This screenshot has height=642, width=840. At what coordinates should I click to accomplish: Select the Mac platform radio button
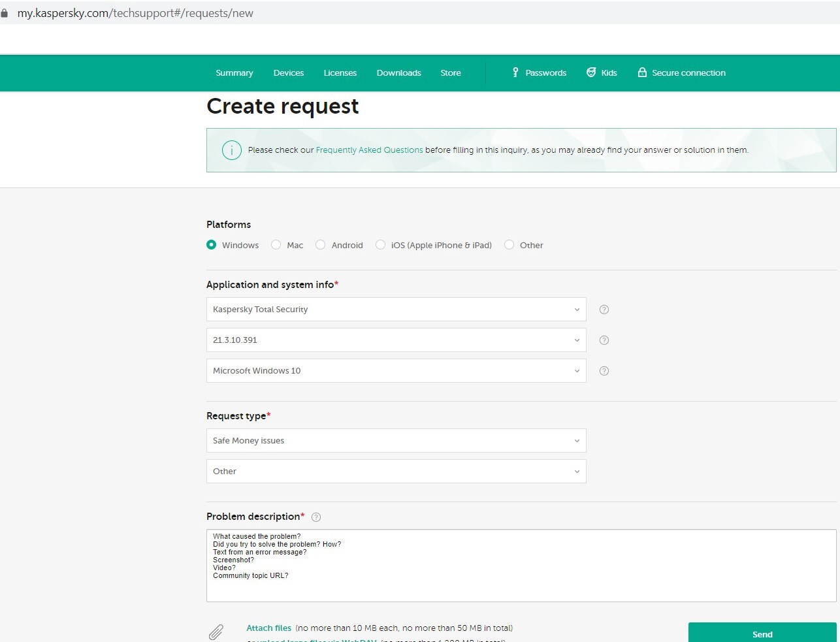pos(276,245)
